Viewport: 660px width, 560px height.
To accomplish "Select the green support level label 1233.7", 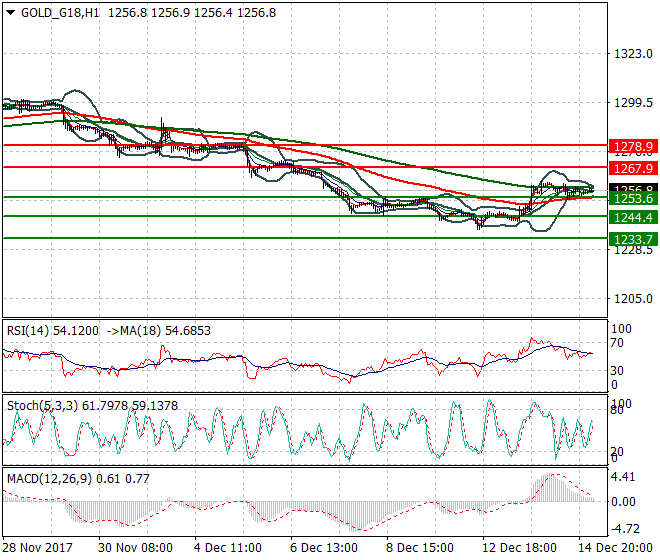I will click(633, 239).
